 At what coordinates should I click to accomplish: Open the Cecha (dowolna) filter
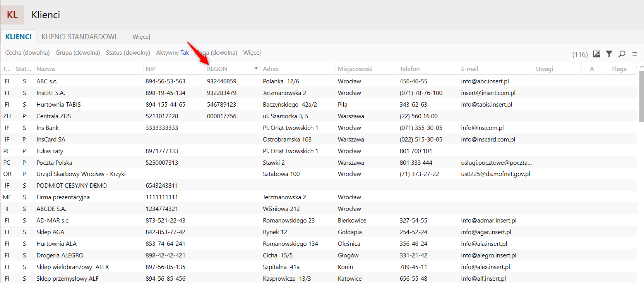27,53
